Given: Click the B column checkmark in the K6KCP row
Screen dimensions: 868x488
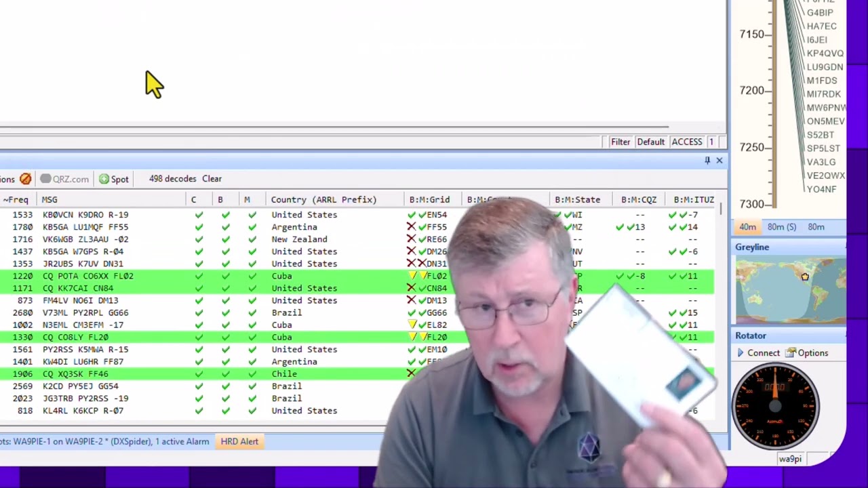Looking at the screenshot, I should (225, 411).
